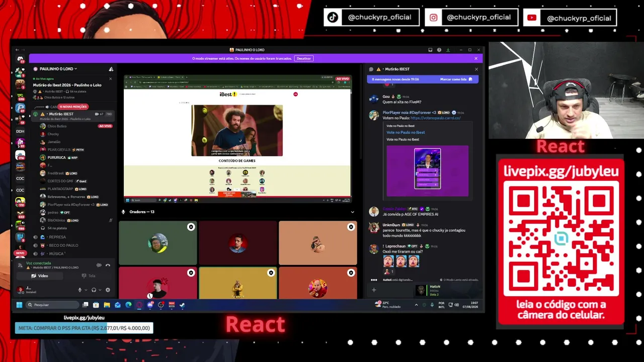The width and height of the screenshot is (644, 362).
Task: Close the Mutirão IBEST chat panel
Action: click(x=476, y=69)
